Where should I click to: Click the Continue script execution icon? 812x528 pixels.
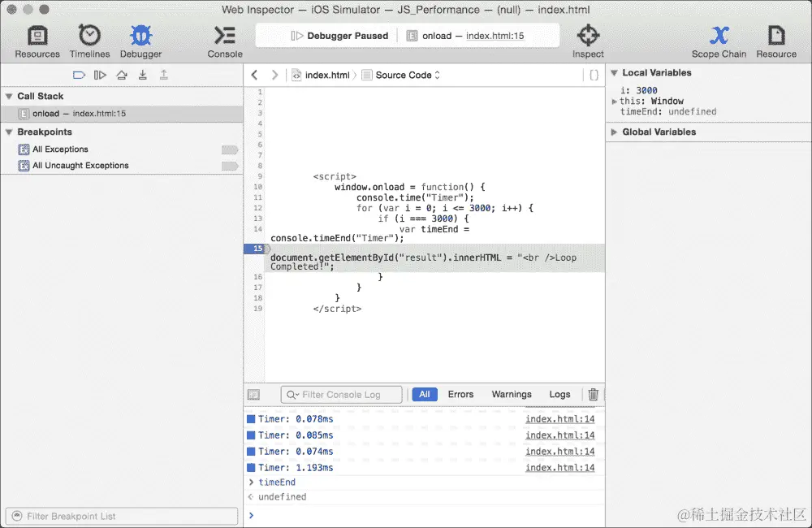[x=99, y=74]
